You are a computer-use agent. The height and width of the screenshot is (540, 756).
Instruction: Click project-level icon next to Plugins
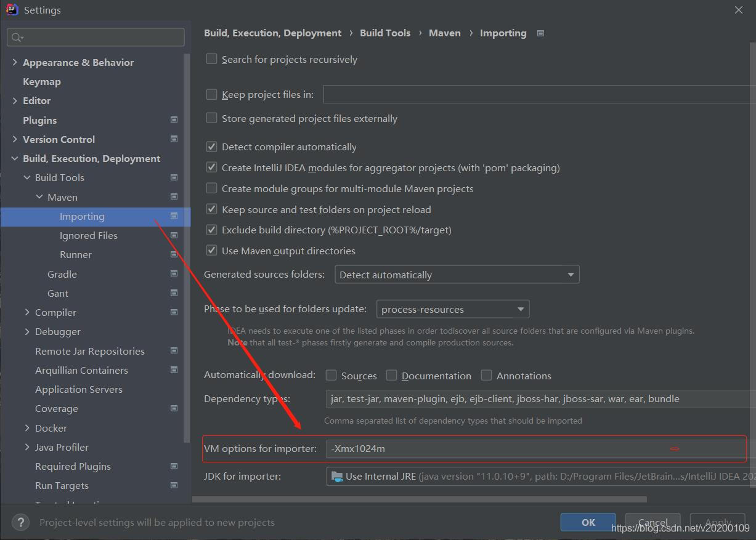[174, 120]
